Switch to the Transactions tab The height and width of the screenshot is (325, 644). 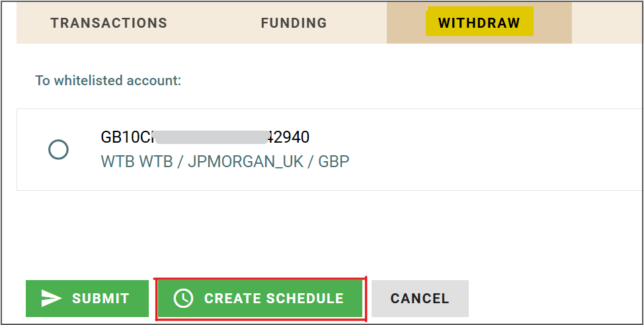coord(108,23)
